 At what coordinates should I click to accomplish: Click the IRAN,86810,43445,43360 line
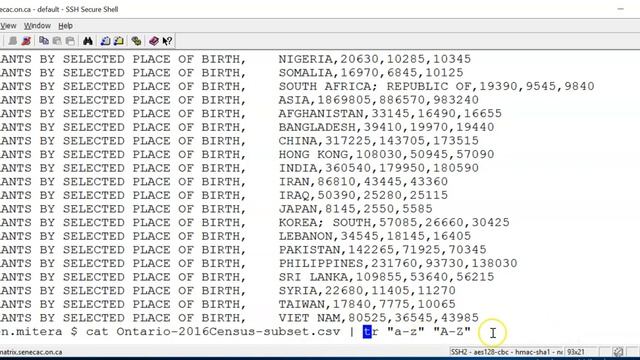point(363,182)
